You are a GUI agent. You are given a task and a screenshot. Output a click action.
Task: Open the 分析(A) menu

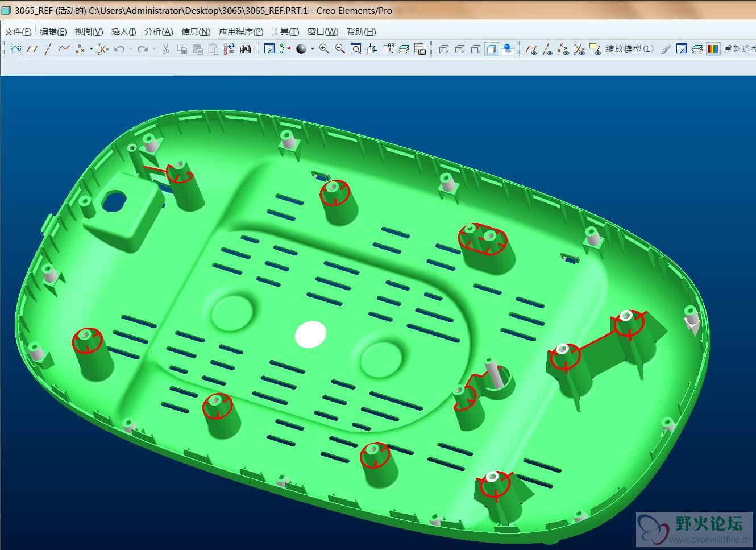pyautogui.click(x=159, y=32)
